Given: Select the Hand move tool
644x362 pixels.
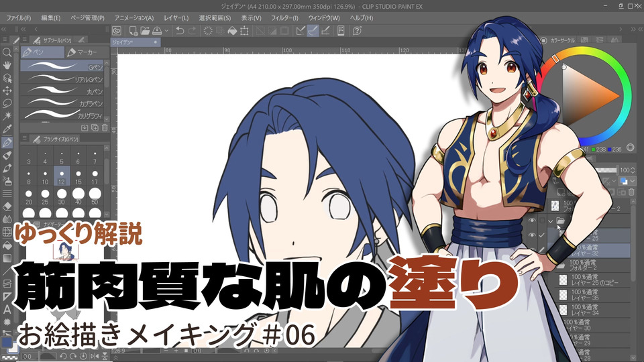Looking at the screenshot, I should (7, 65).
